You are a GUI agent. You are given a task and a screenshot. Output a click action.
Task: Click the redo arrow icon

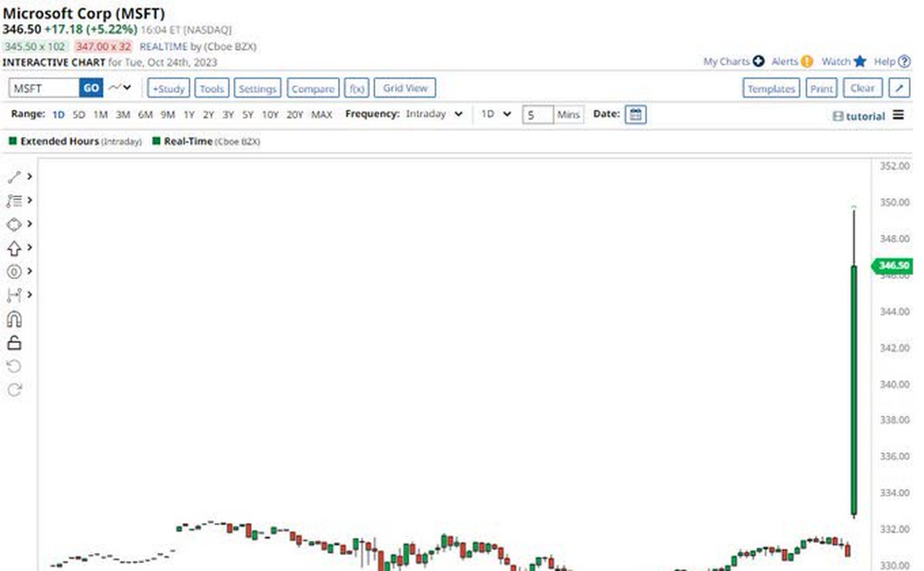[x=14, y=390]
